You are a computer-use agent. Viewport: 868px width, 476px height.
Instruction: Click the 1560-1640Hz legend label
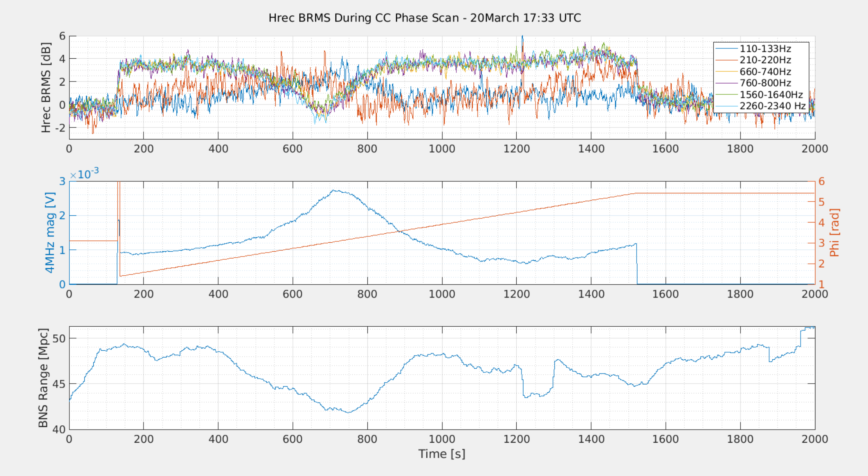[771, 95]
